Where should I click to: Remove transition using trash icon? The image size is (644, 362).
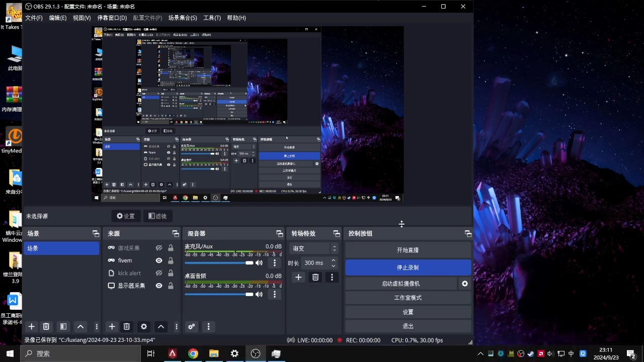tap(315, 277)
